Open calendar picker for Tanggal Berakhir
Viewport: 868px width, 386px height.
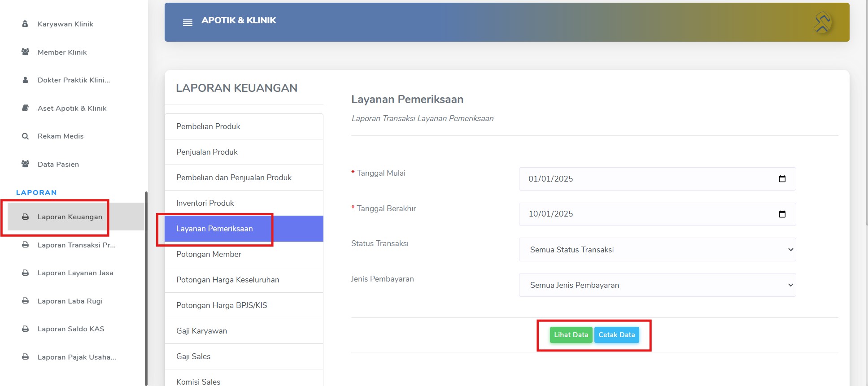tap(782, 214)
